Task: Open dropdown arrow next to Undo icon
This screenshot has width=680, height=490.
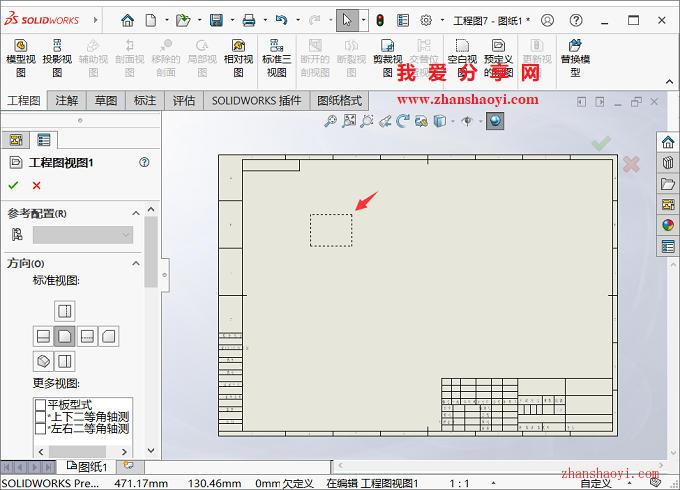Action: tap(298, 20)
